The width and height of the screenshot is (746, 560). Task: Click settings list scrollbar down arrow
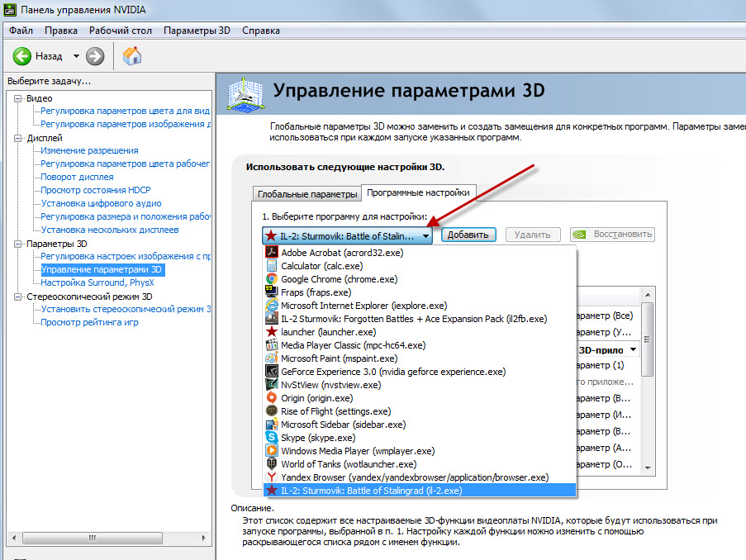pos(648,468)
